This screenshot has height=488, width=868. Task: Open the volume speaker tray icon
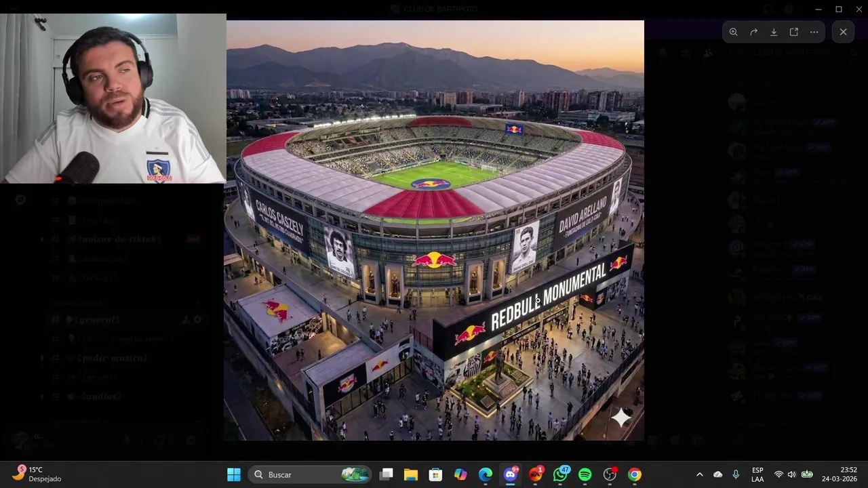click(791, 474)
